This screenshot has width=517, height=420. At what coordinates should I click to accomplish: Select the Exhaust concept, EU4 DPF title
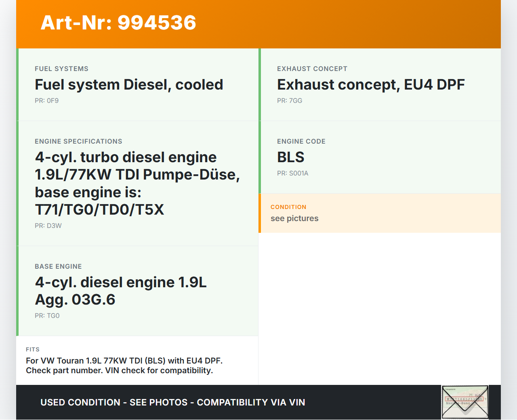tap(371, 85)
